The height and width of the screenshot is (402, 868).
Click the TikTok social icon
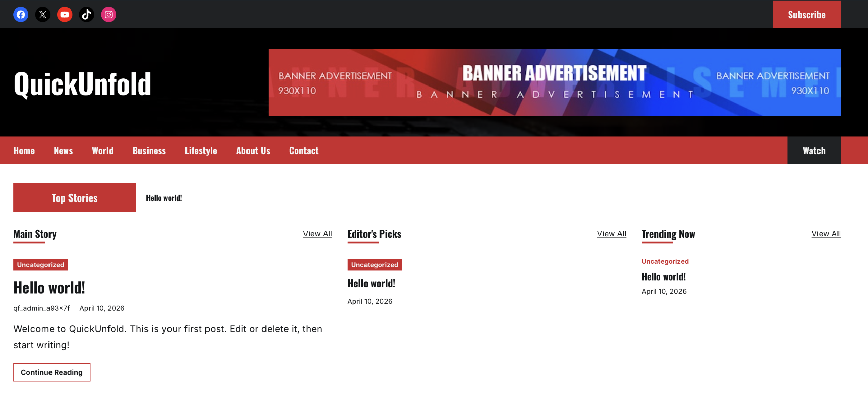(x=86, y=15)
